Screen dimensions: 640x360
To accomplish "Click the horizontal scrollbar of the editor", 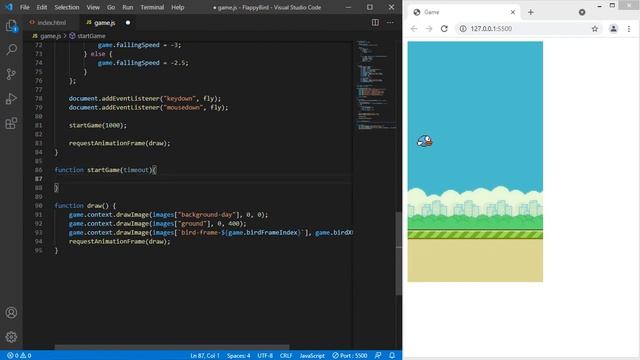I will click(x=172, y=347).
